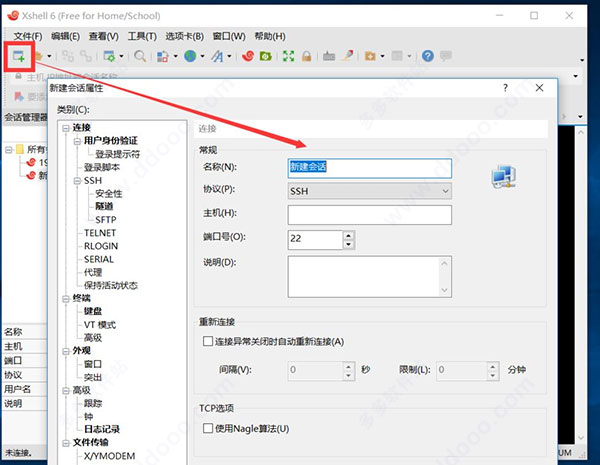
Task: Select SFTP in category tree
Action: point(106,220)
